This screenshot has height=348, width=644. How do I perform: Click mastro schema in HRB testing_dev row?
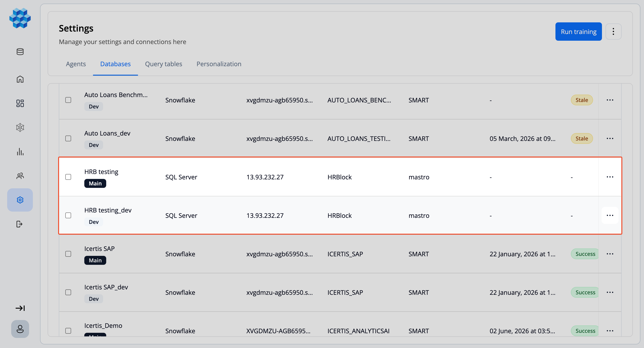coord(419,216)
